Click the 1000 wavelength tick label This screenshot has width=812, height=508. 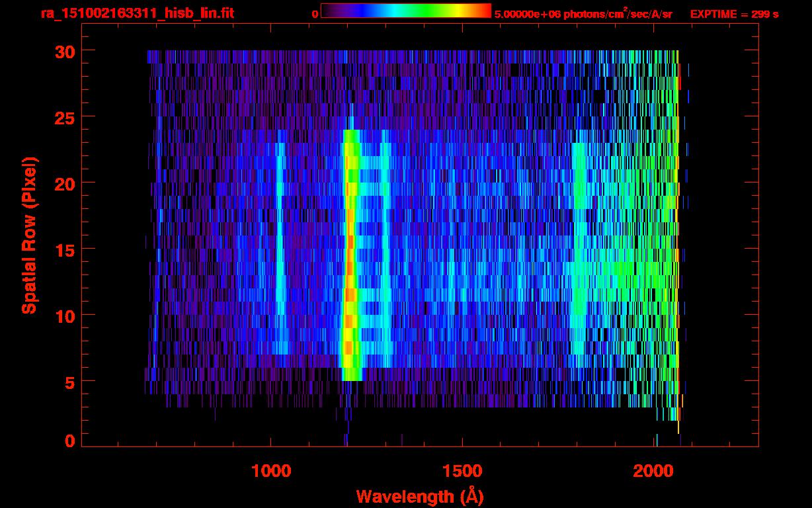[271, 471]
